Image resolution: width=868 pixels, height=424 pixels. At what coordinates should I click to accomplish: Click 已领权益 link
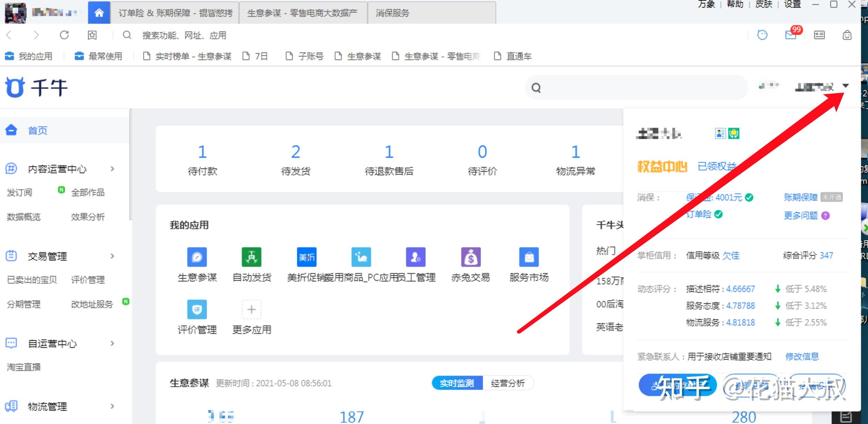[717, 167]
